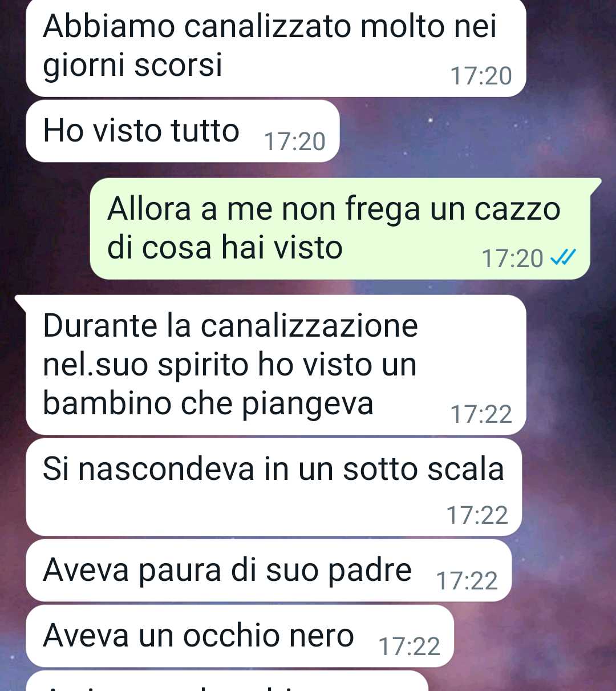
Task: Tap the 'Ho visto tutto' message
Action: click(x=183, y=131)
